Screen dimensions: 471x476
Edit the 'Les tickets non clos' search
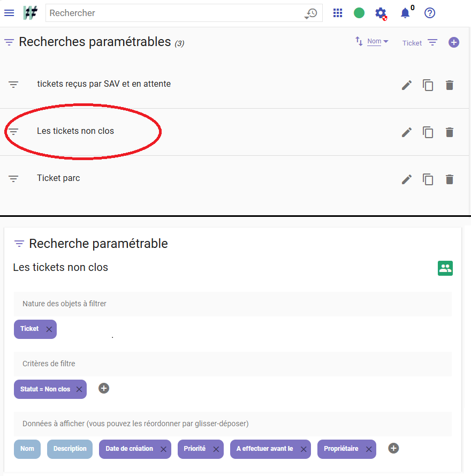point(407,132)
